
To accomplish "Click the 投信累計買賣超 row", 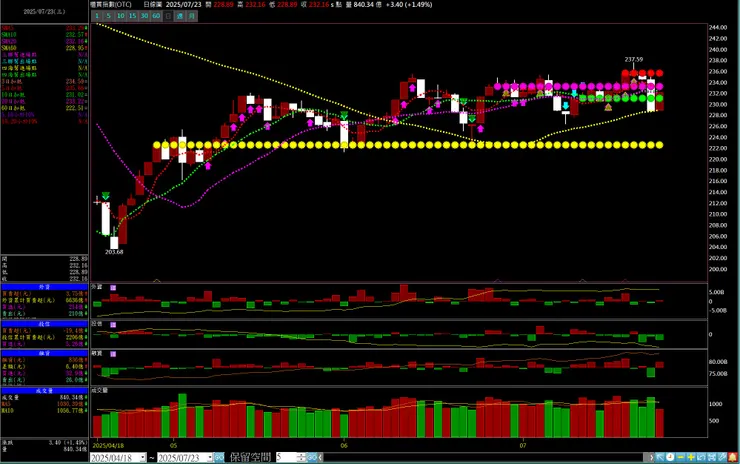I will point(44,337).
